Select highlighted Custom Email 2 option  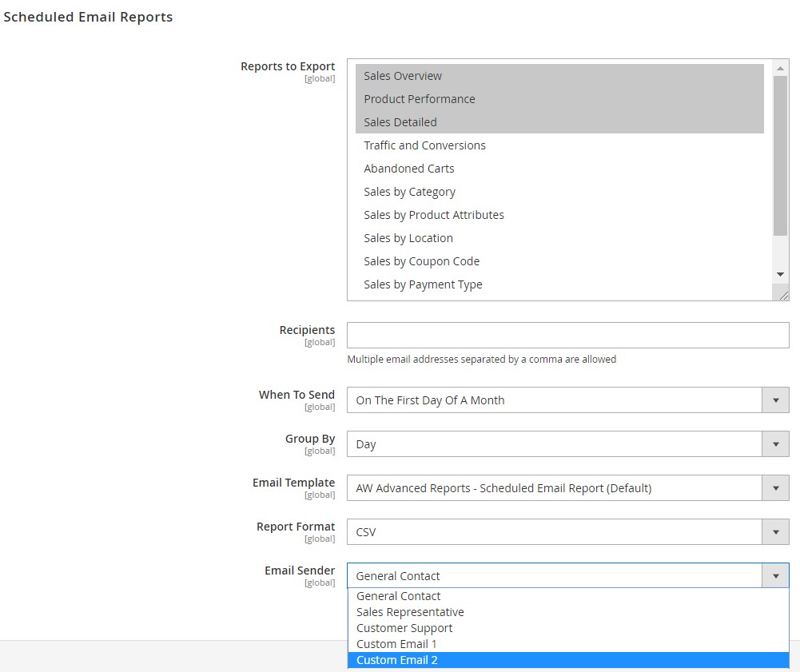(397, 660)
